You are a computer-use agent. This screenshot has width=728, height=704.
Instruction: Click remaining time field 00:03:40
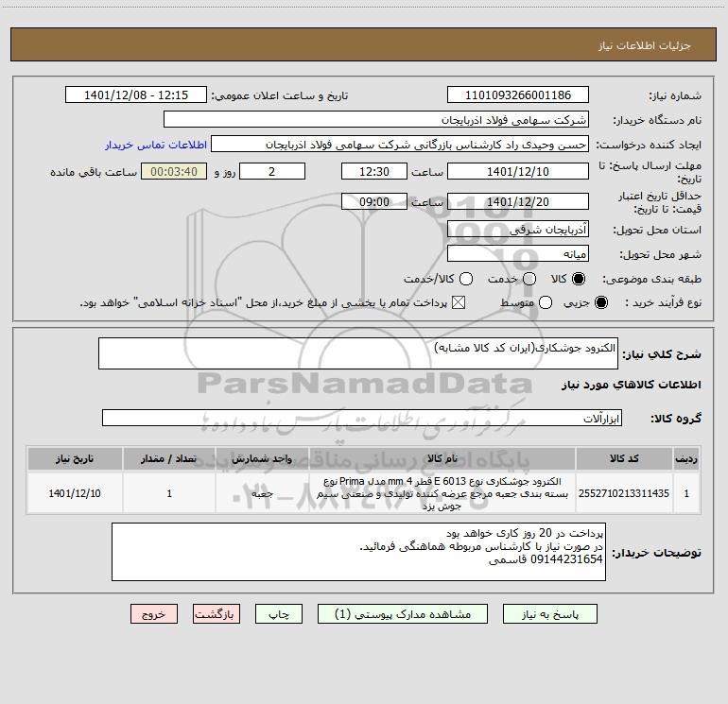pyautogui.click(x=174, y=171)
